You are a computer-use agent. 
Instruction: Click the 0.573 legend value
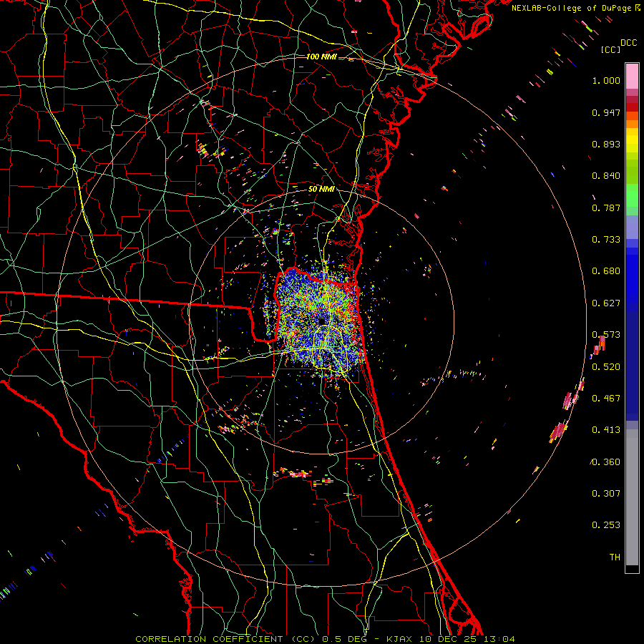[606, 335]
